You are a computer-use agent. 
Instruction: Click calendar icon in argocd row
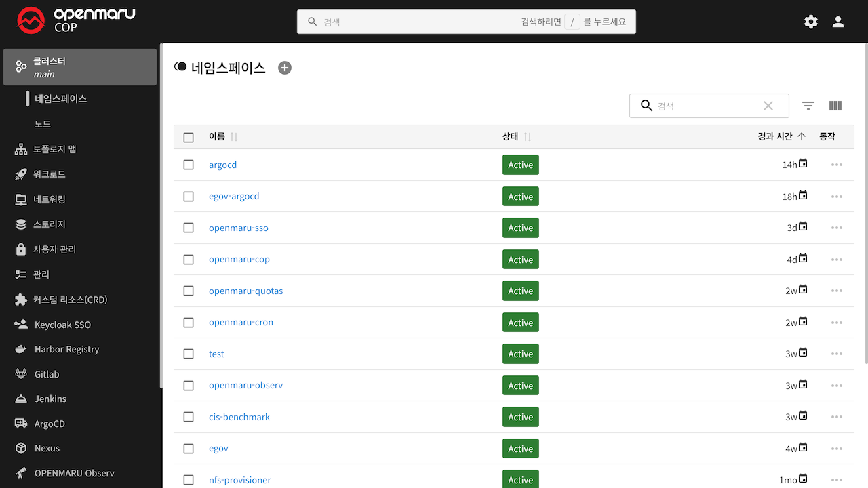coord(803,164)
